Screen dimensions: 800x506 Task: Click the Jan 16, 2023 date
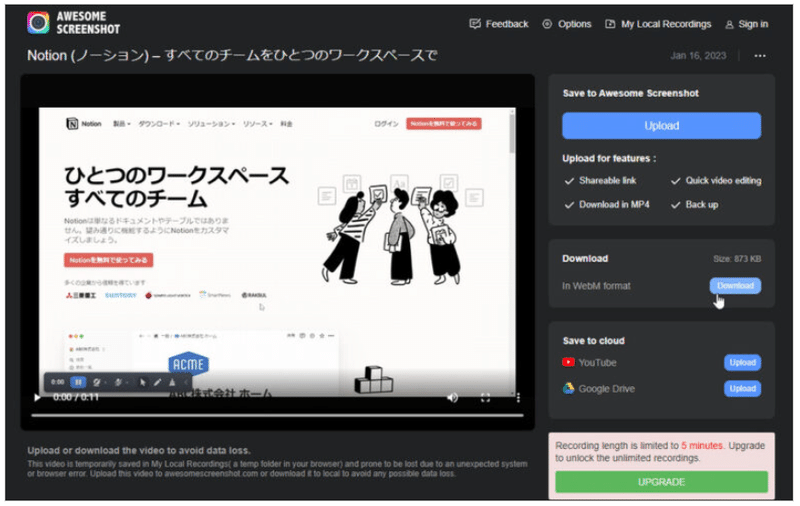[698, 56]
